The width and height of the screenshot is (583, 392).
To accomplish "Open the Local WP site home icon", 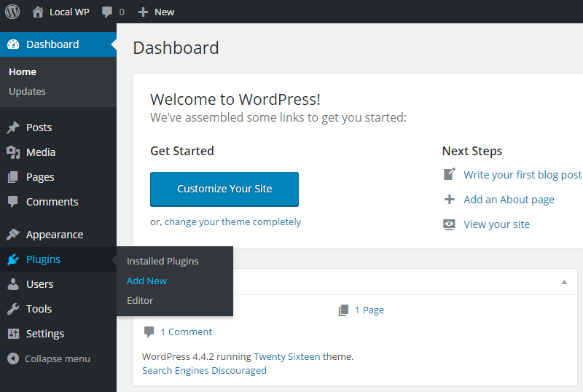I will (38, 12).
